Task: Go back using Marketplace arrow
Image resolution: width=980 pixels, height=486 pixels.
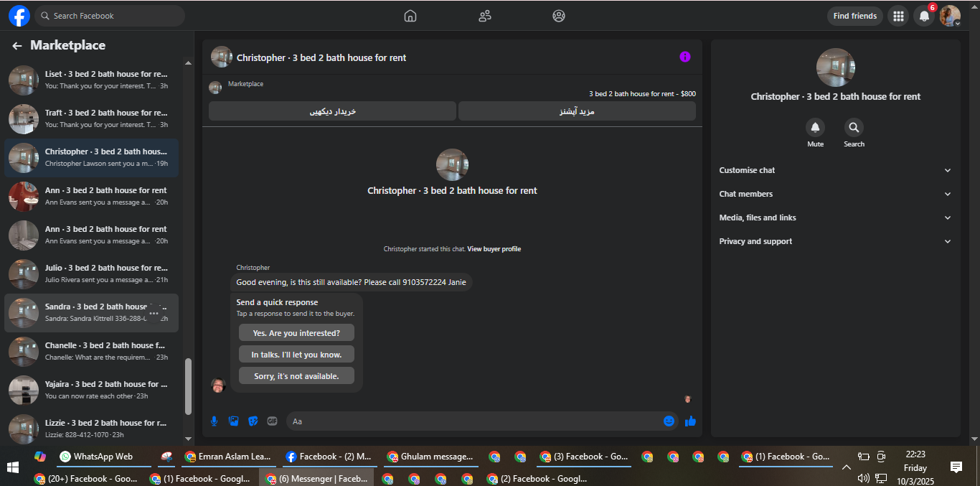Action: (17, 45)
